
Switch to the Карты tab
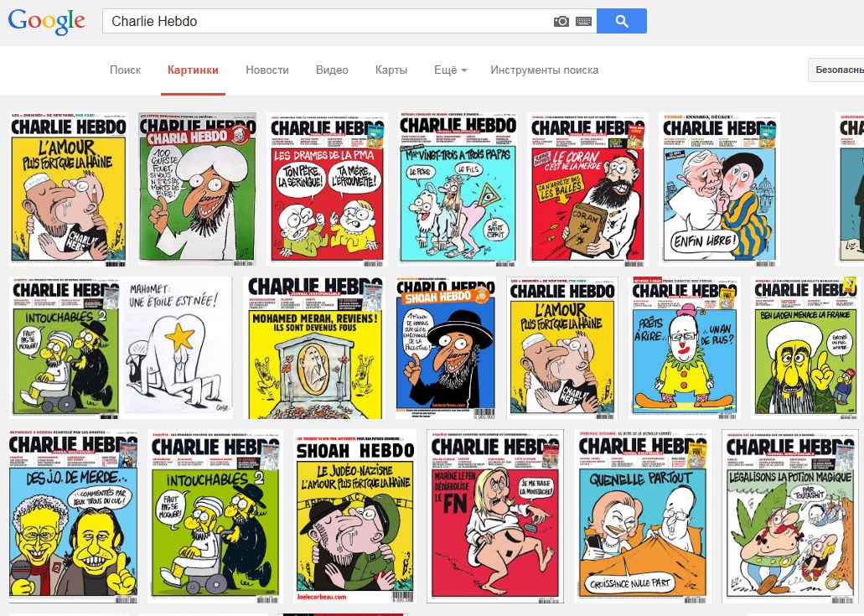pos(391,70)
